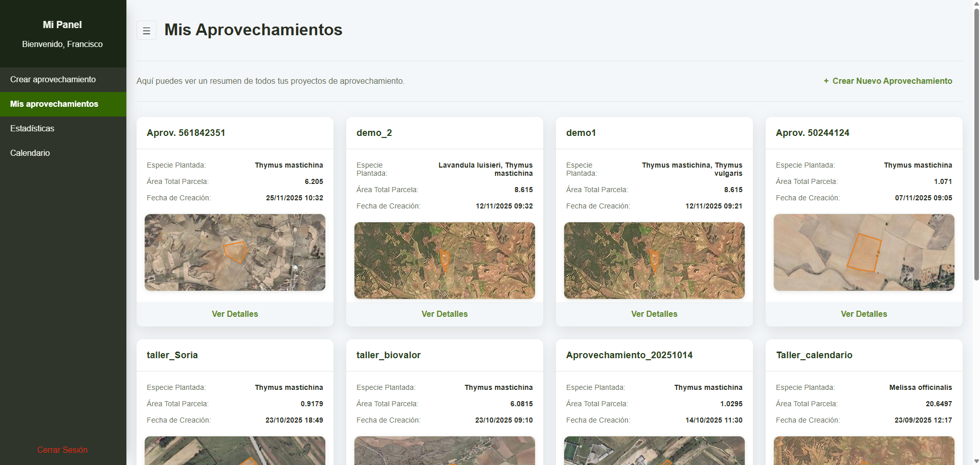Click Cerrar Sesión to log out

click(62, 450)
